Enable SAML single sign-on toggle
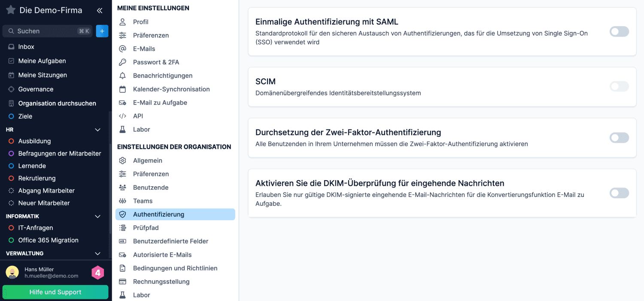The image size is (644, 301). point(619,32)
